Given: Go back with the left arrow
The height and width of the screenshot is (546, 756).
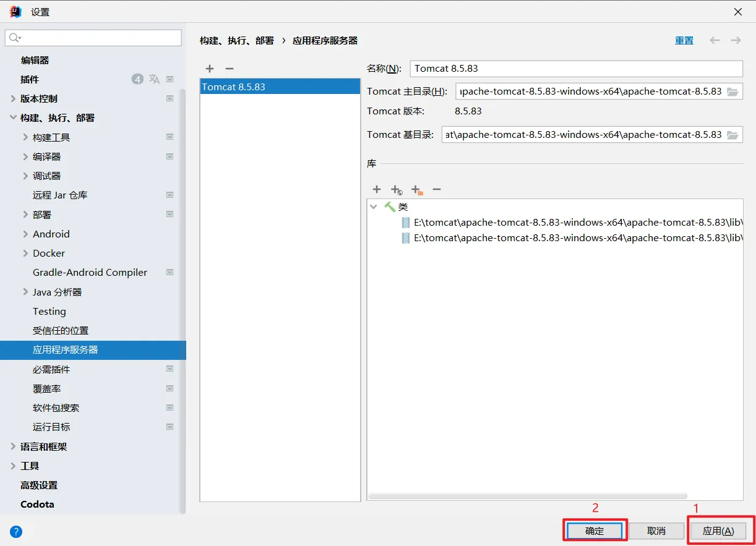Looking at the screenshot, I should [x=715, y=40].
